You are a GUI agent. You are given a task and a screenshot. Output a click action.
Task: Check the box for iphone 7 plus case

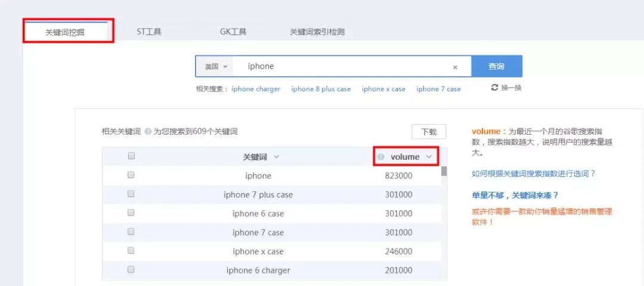[131, 194]
